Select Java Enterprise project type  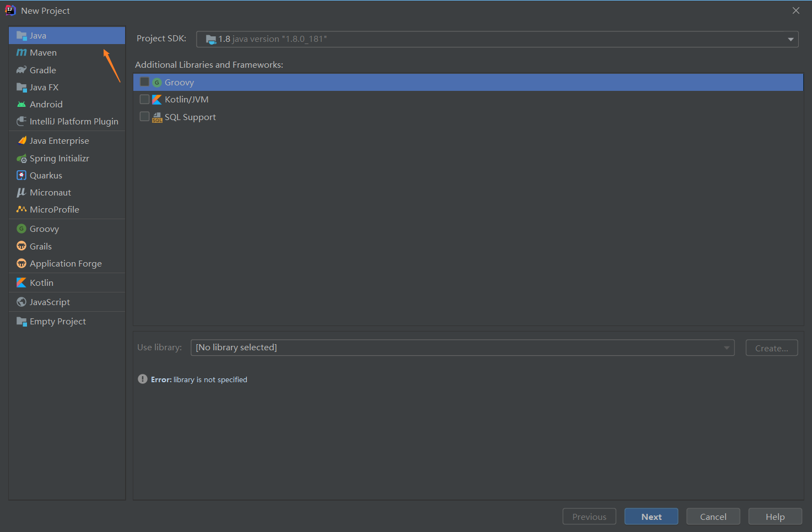(x=67, y=140)
